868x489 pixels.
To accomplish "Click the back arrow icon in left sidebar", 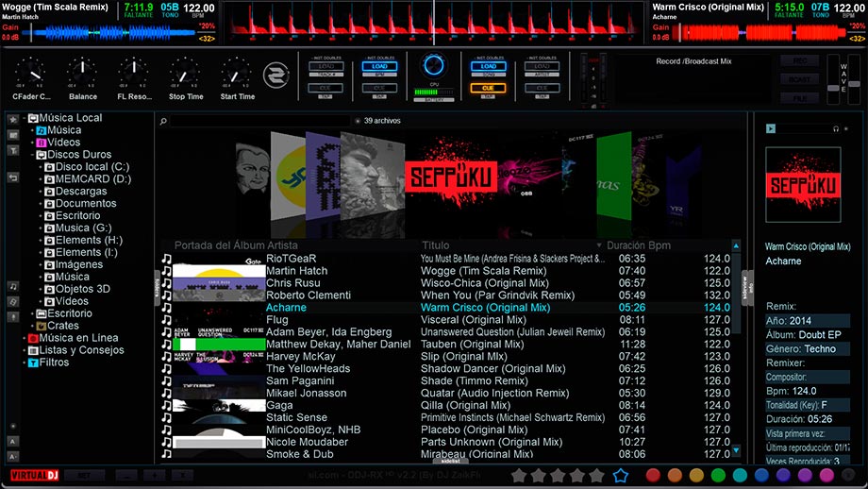I will click(x=12, y=177).
